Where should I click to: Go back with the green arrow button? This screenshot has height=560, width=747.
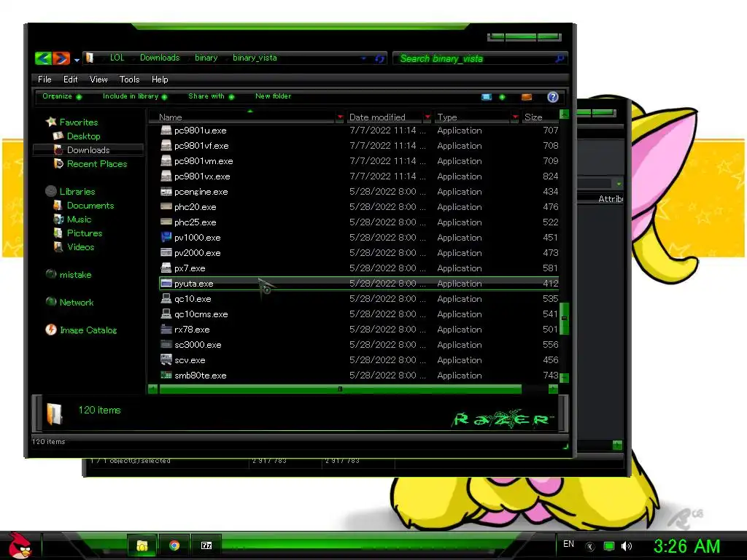[43, 58]
